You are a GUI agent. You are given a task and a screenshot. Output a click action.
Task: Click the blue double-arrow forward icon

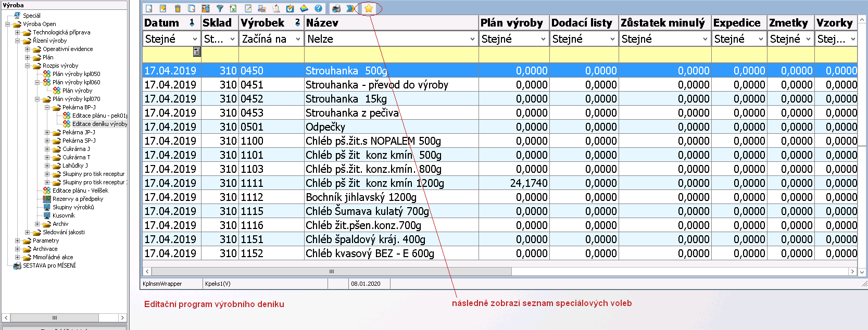tap(350, 8)
